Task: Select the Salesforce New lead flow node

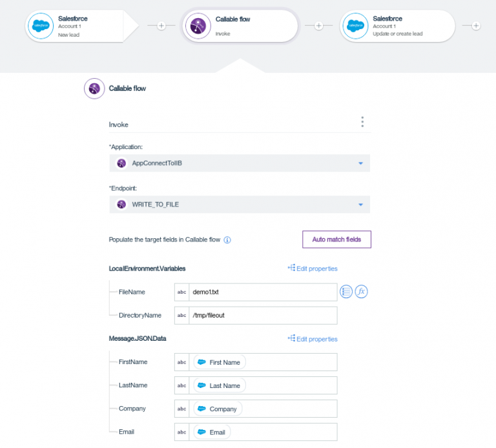Action: click(81, 26)
